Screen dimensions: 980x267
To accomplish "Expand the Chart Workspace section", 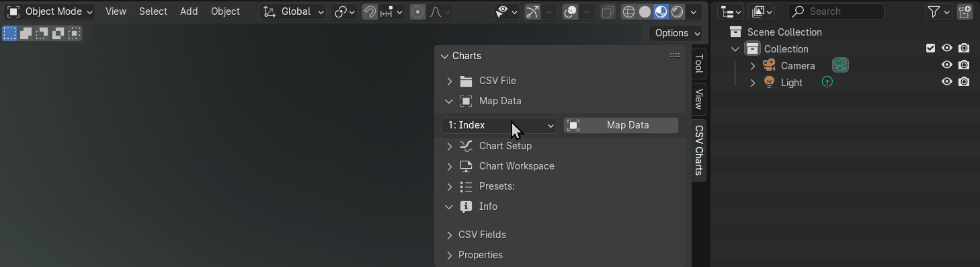I will click(450, 166).
